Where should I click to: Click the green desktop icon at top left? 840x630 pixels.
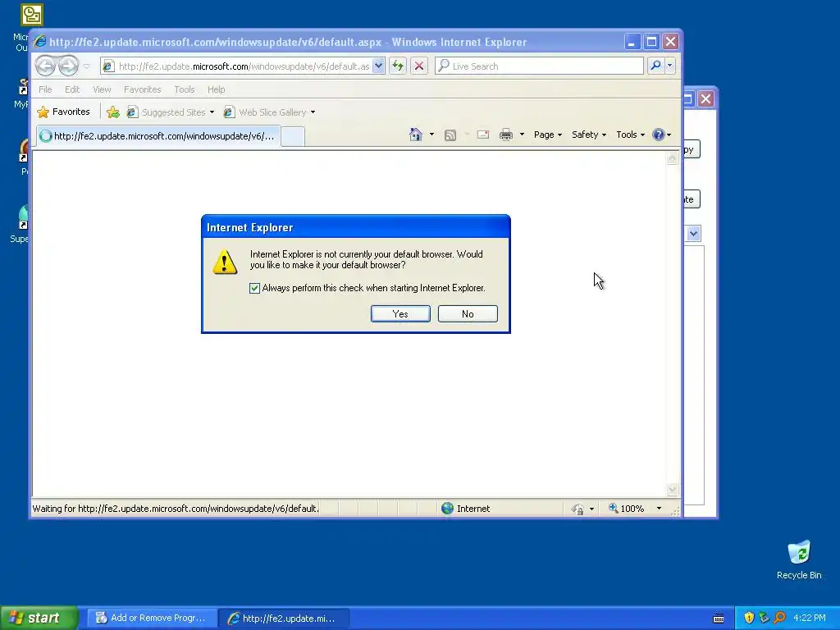click(x=32, y=15)
